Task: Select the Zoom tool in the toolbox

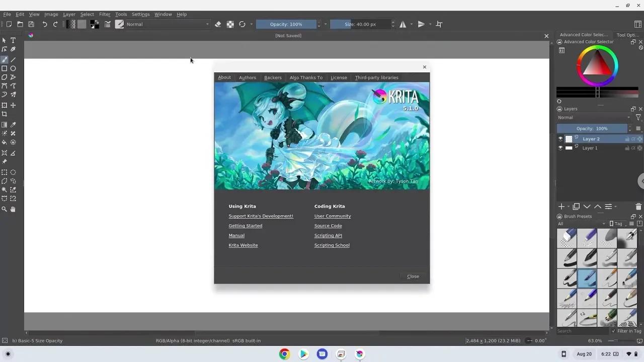Action: pos(6,209)
